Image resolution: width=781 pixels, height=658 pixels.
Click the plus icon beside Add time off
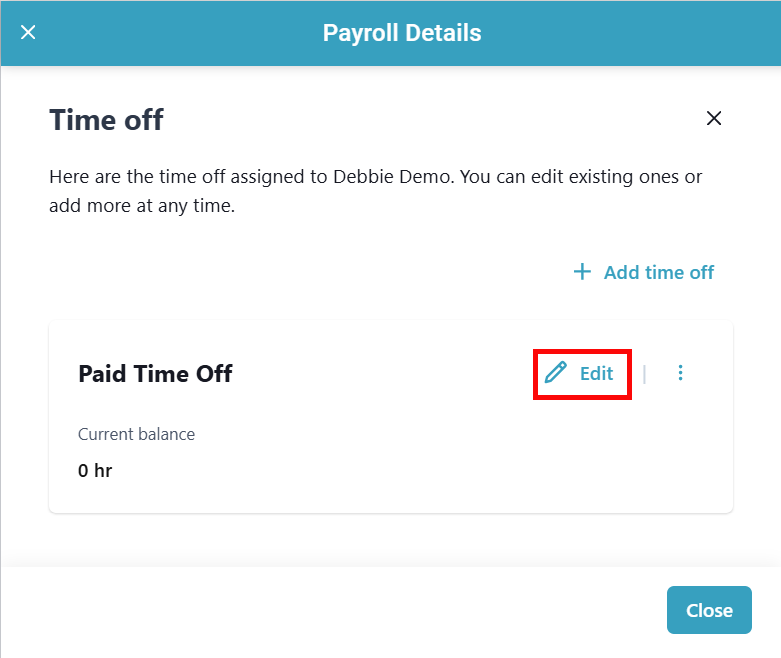[582, 272]
